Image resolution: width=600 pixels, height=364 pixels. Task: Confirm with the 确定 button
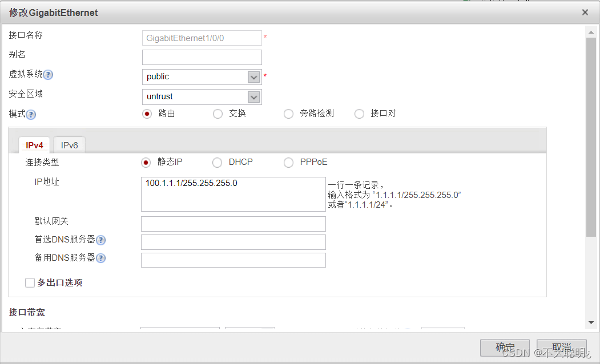[505, 347]
